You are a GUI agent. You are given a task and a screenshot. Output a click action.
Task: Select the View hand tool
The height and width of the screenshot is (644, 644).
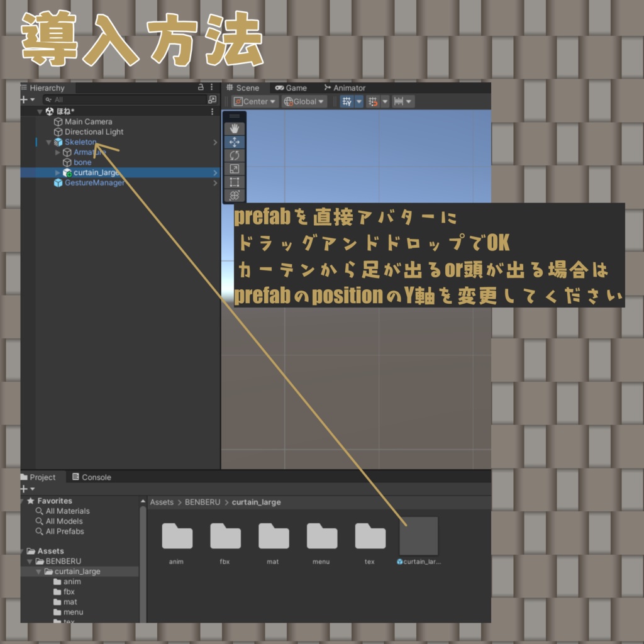(x=234, y=128)
